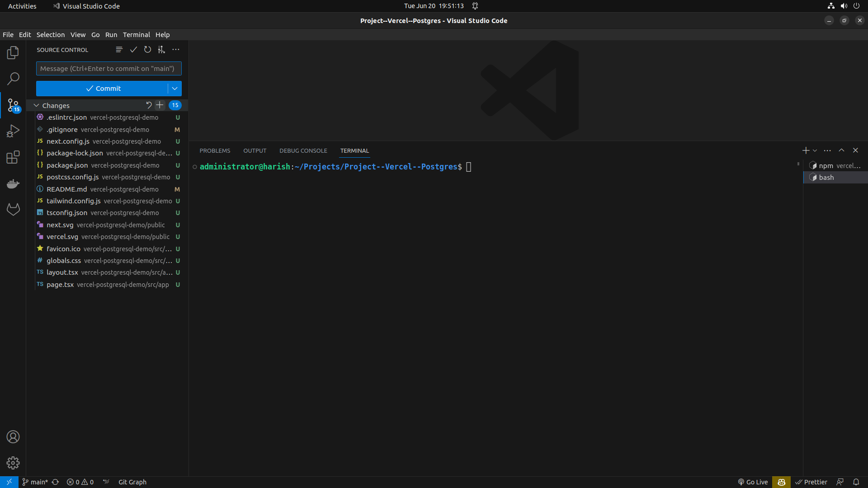Open the Explorer view in activity bar
Image resolution: width=868 pixels, height=488 pixels.
pos(13,52)
